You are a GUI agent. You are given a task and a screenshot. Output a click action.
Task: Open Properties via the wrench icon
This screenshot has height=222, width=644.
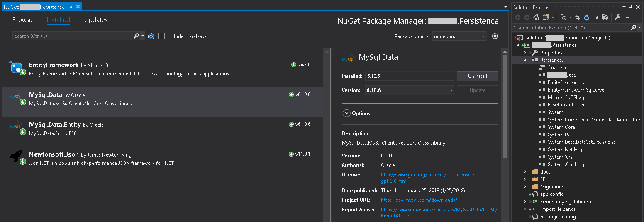[x=617, y=17]
